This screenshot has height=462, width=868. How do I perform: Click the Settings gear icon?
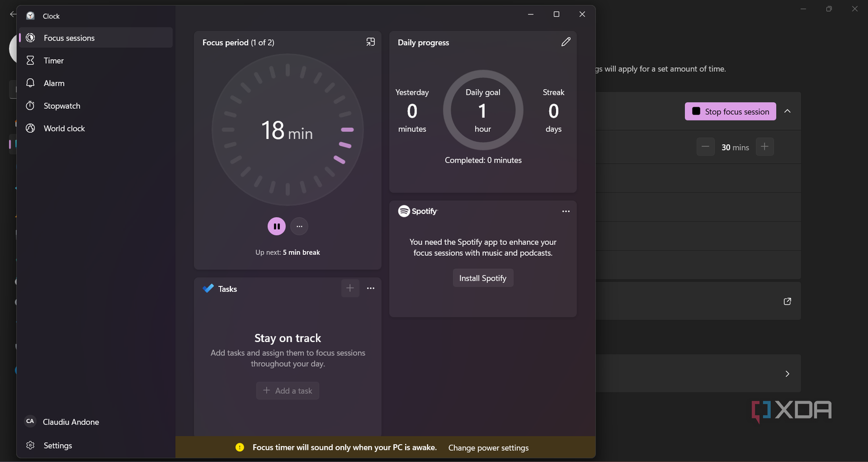tap(31, 445)
